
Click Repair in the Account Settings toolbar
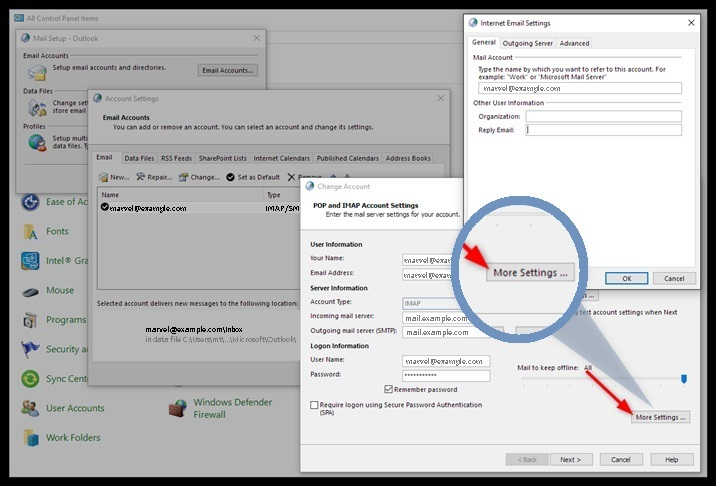pos(154,177)
